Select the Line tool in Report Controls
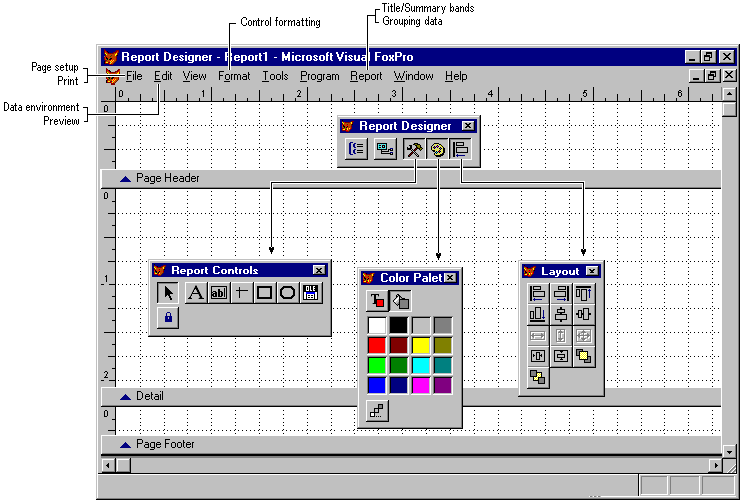This screenshot has height=500, width=740. coord(242,293)
